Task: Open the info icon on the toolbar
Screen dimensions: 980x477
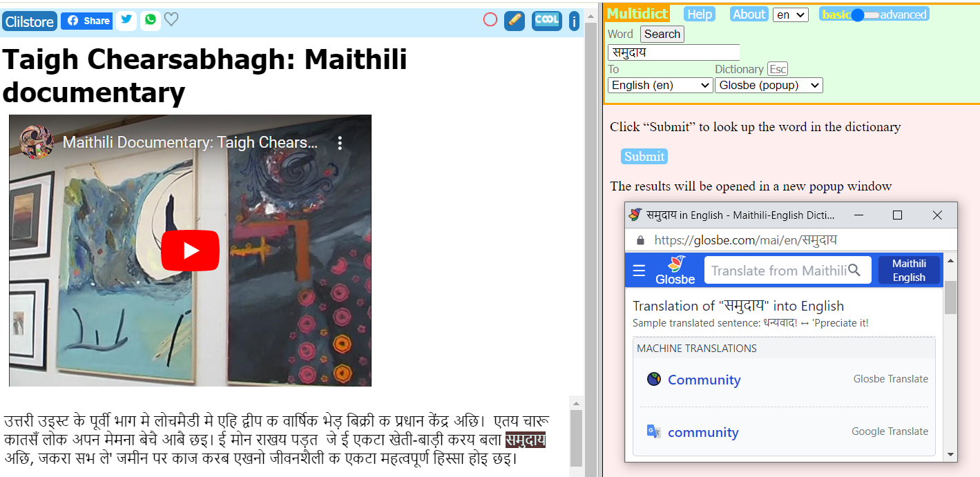Action: (574, 21)
